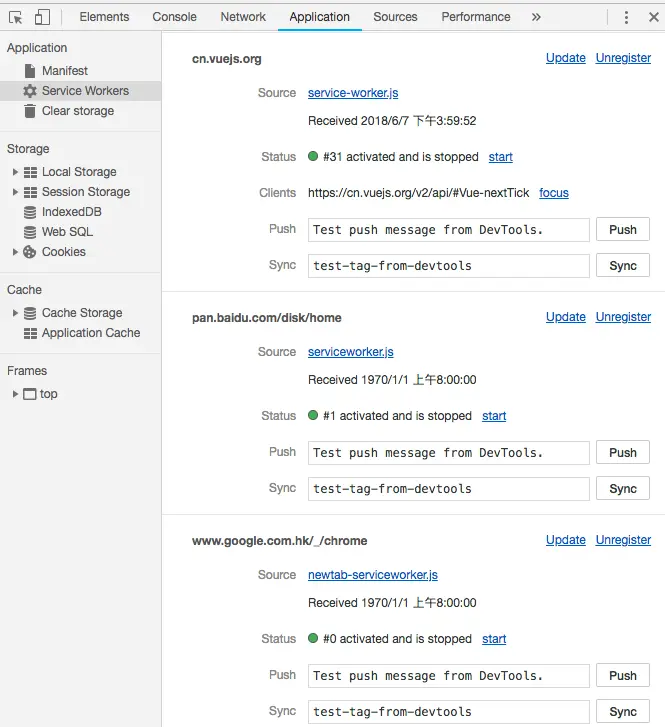Unregister the www.google.com.hk service worker

[623, 540]
